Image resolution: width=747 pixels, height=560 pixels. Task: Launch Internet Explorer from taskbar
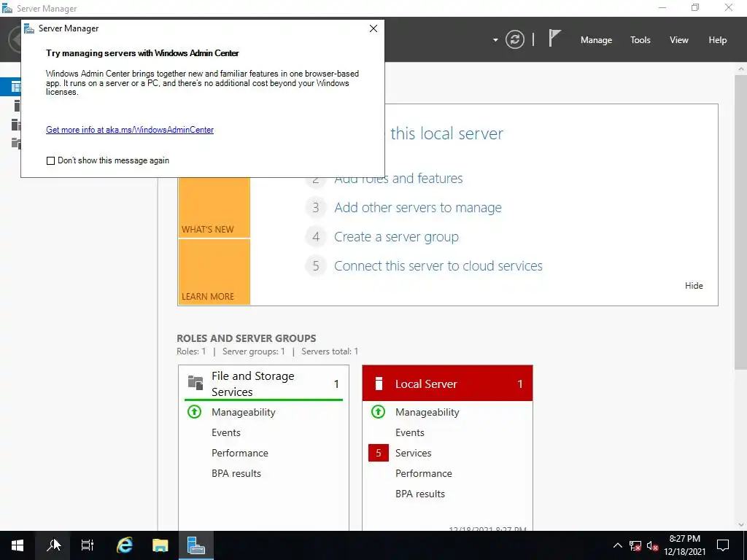[124, 545]
